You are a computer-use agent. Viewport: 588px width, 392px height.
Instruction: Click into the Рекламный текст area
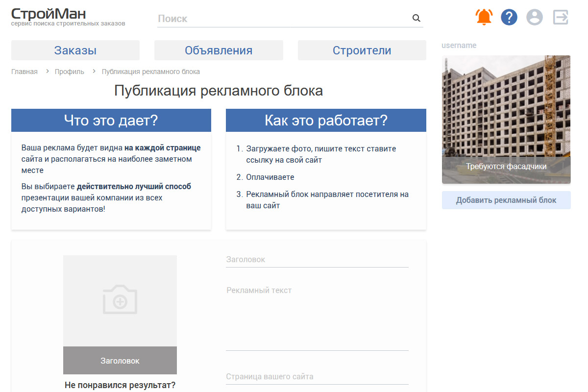(x=317, y=316)
